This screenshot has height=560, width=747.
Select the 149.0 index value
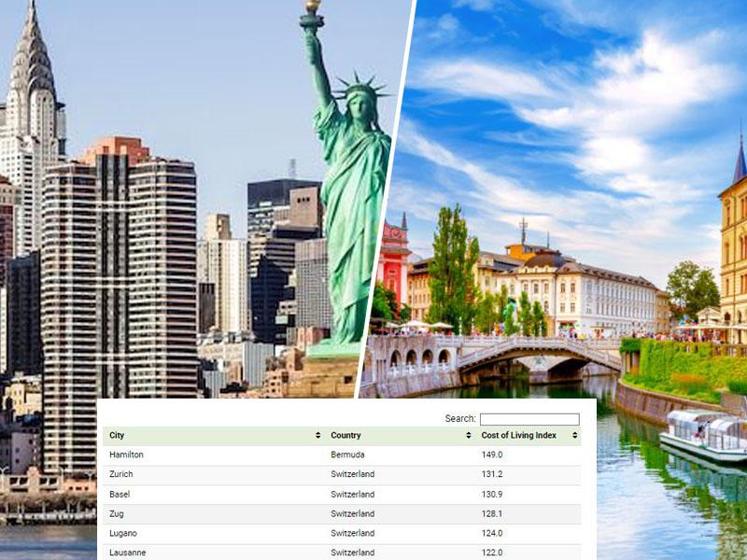pos(492,455)
